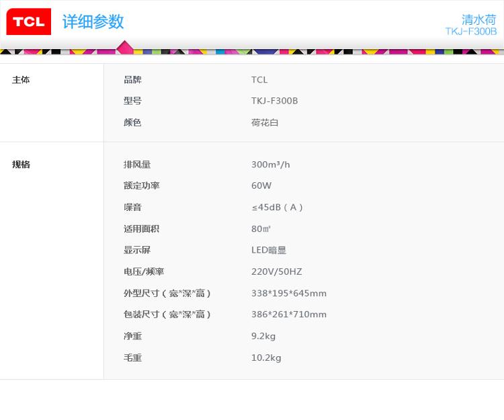Click the 338*195*645mm value
The image size is (504, 420).
pos(289,293)
